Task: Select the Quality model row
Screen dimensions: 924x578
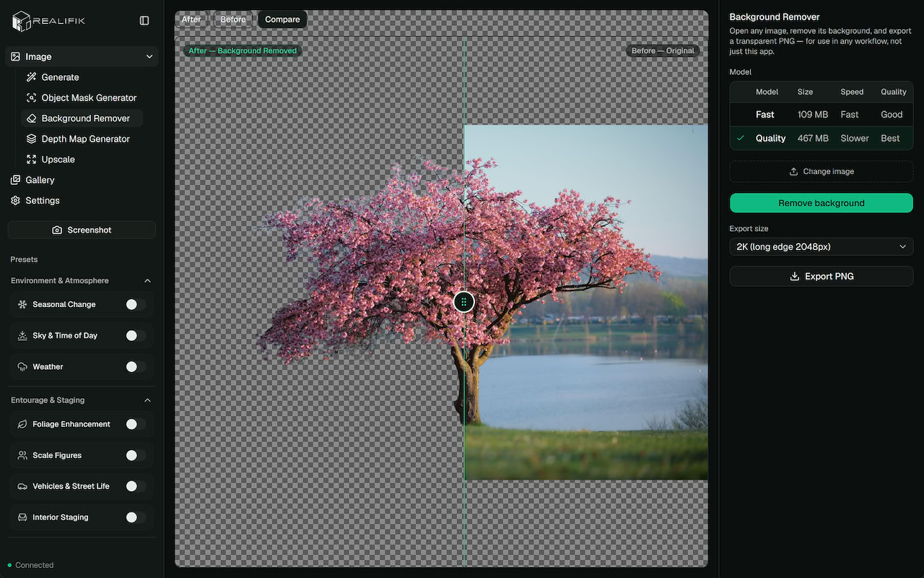Action: click(x=821, y=138)
